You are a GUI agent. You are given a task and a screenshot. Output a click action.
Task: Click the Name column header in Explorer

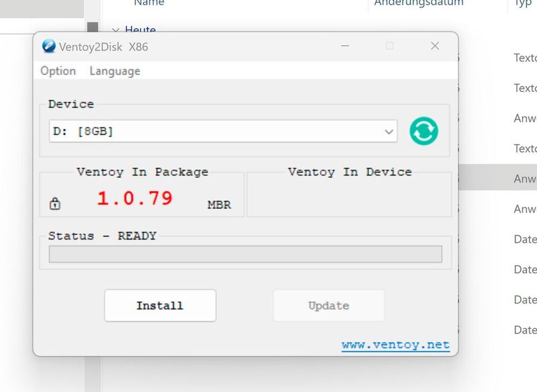148,3
